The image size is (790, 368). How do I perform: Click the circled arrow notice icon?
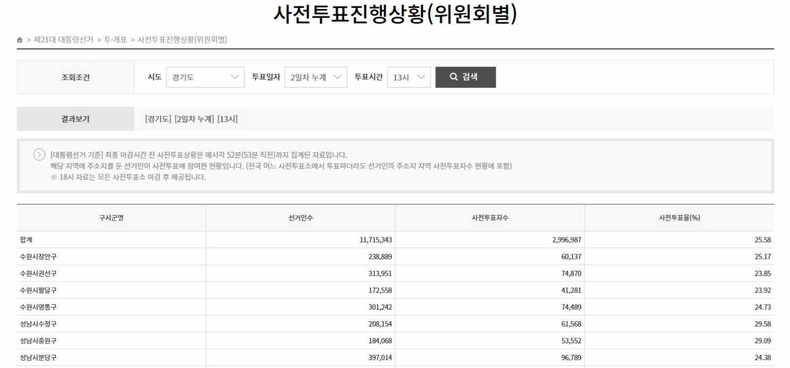pyautogui.click(x=39, y=155)
